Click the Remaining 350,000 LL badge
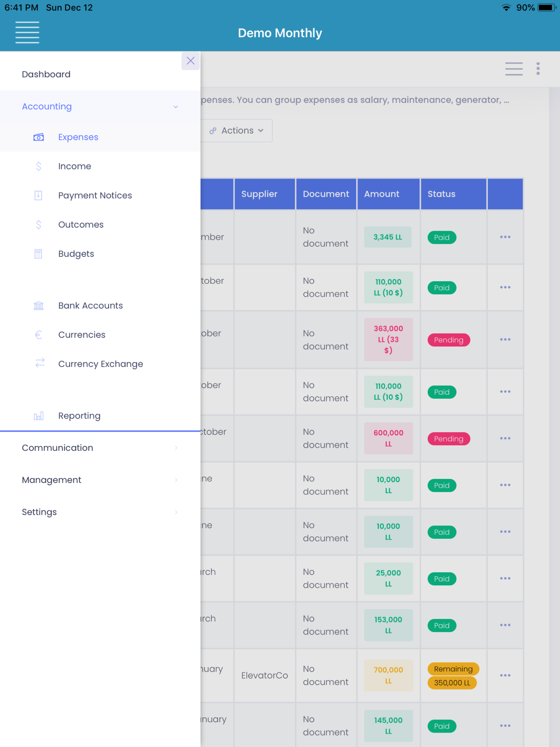The image size is (560, 747). pos(453,676)
